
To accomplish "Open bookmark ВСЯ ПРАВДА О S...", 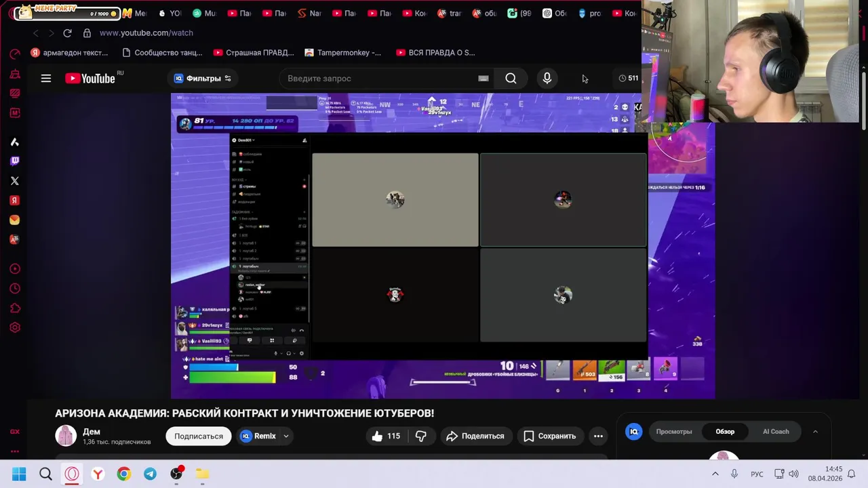I will 435,52.
